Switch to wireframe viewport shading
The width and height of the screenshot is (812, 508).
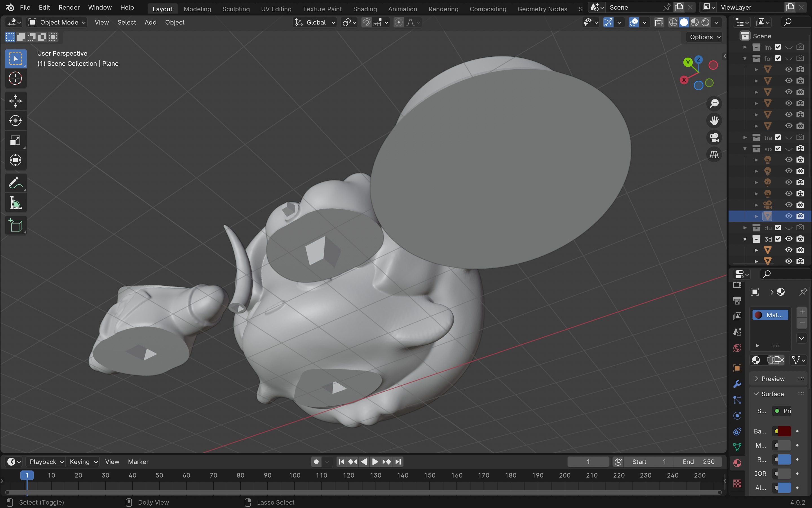(673, 23)
